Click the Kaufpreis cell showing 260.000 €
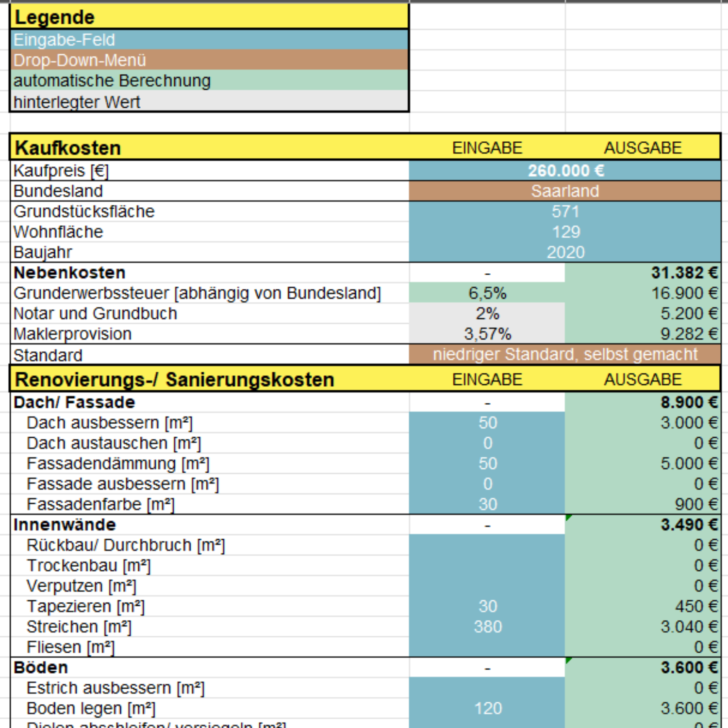Viewport: 728px width, 728px height. tap(565, 171)
